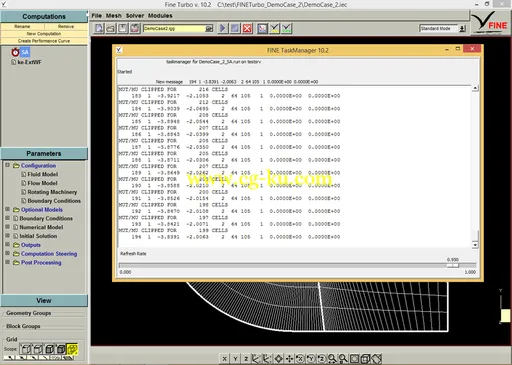Open the Fluid Model page

coord(43,174)
